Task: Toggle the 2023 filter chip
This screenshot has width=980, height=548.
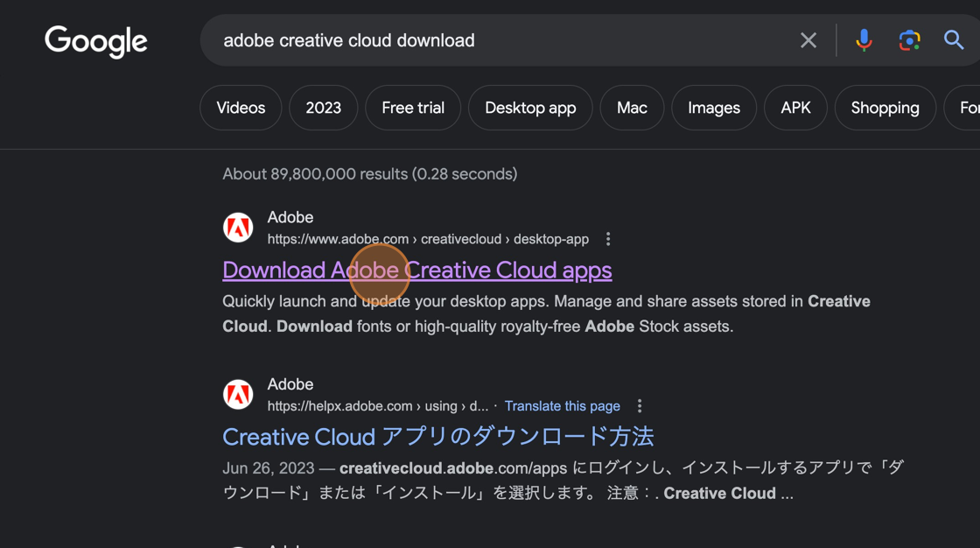Action: tap(323, 108)
